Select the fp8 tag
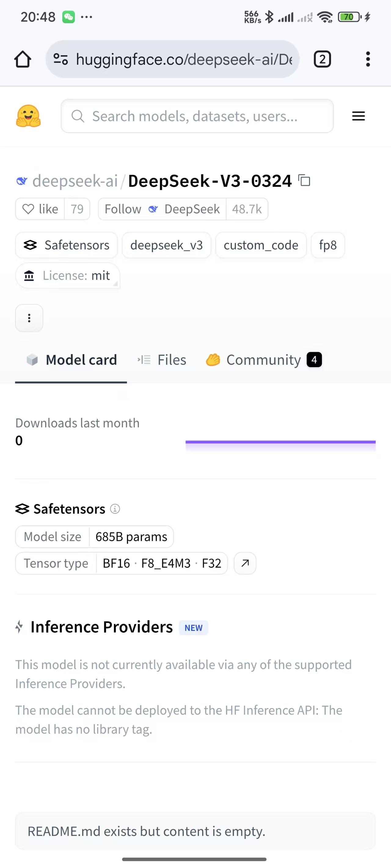This screenshot has height=868, width=391. click(327, 245)
